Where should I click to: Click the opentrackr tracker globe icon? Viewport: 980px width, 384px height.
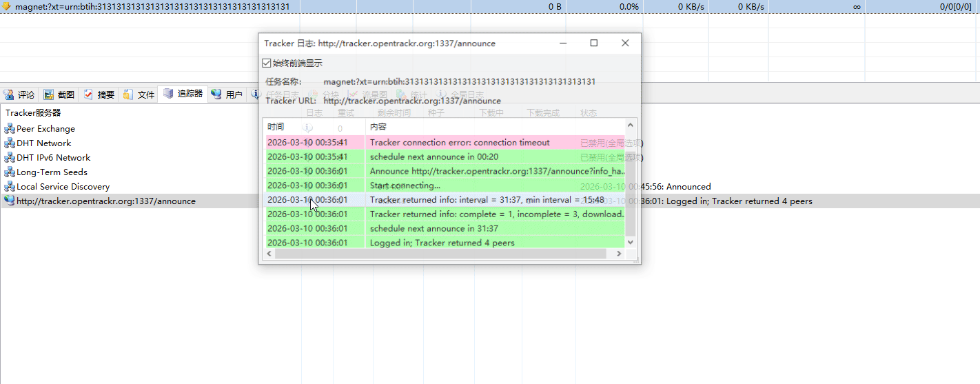[10, 201]
